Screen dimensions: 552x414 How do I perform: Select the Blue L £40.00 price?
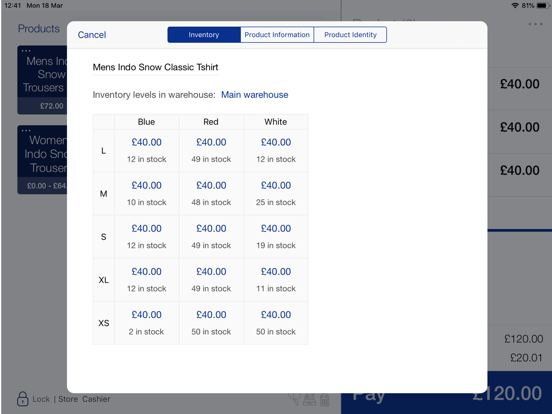(x=146, y=142)
